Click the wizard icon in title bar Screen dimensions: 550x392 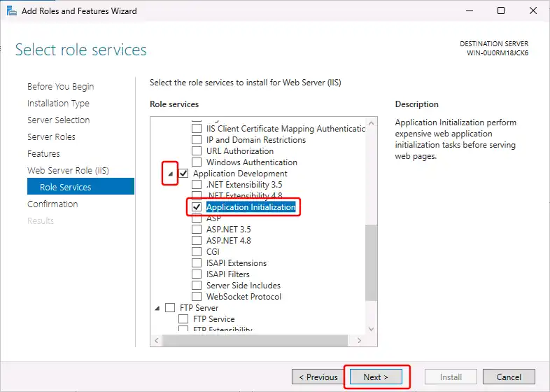(x=10, y=11)
